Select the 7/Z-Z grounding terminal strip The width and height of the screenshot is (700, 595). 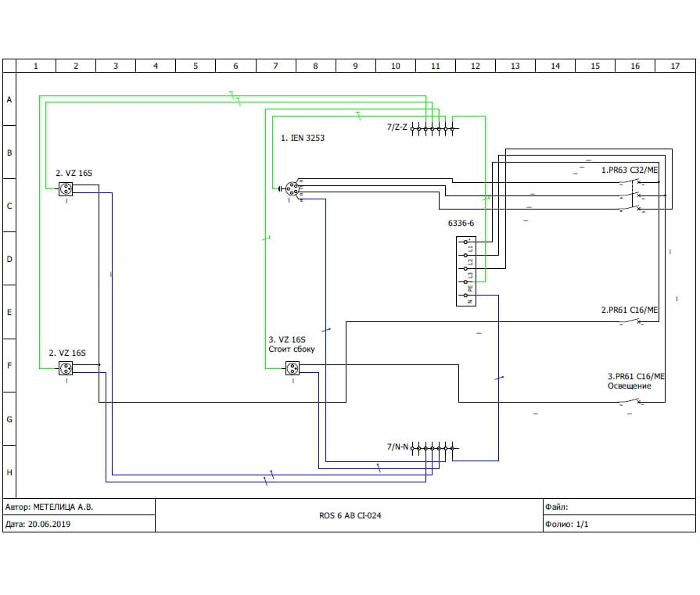pyautogui.click(x=436, y=127)
